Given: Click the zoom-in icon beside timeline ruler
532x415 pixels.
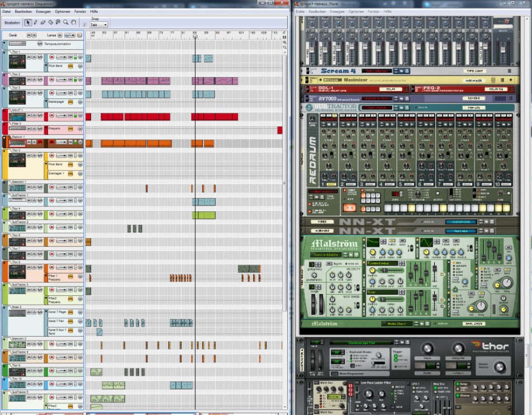Looking at the screenshot, I should pos(284,43).
